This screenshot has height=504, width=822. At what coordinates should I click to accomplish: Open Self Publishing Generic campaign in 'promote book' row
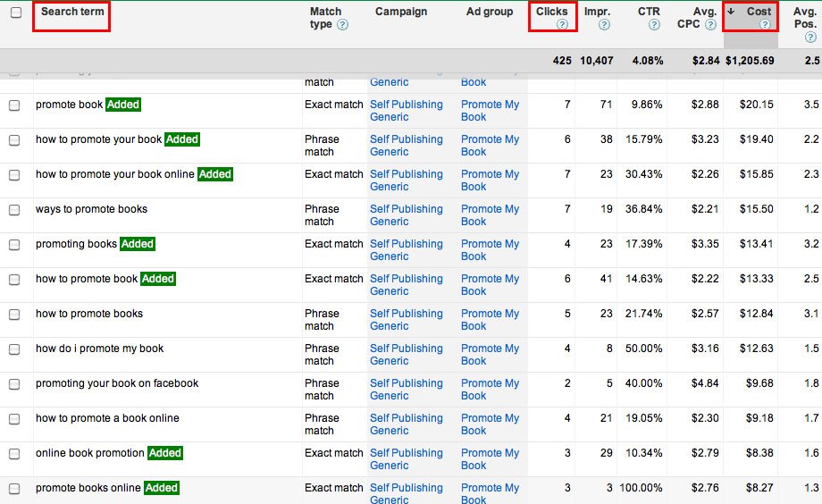tap(407, 111)
